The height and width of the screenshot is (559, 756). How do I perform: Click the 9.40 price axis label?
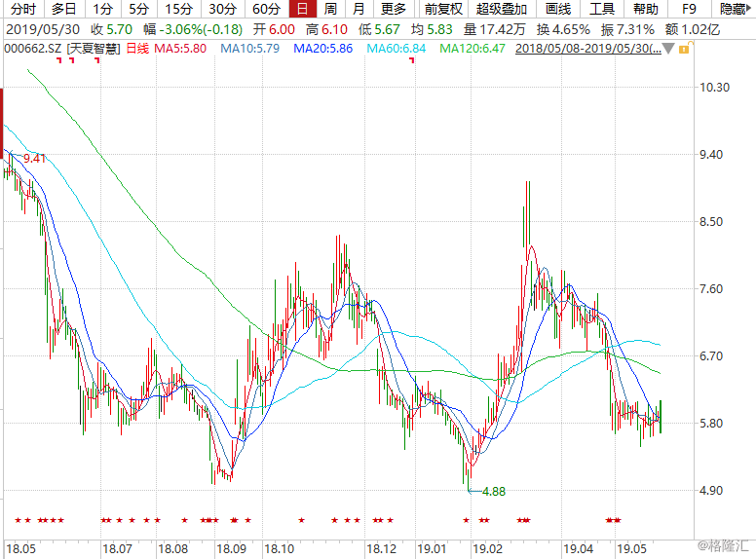pos(711,155)
